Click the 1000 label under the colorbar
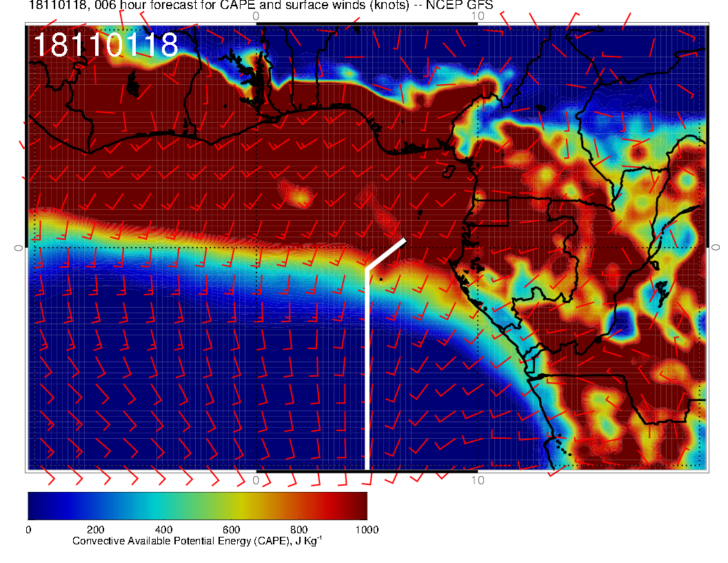This screenshot has width=728, height=563. pos(367,530)
